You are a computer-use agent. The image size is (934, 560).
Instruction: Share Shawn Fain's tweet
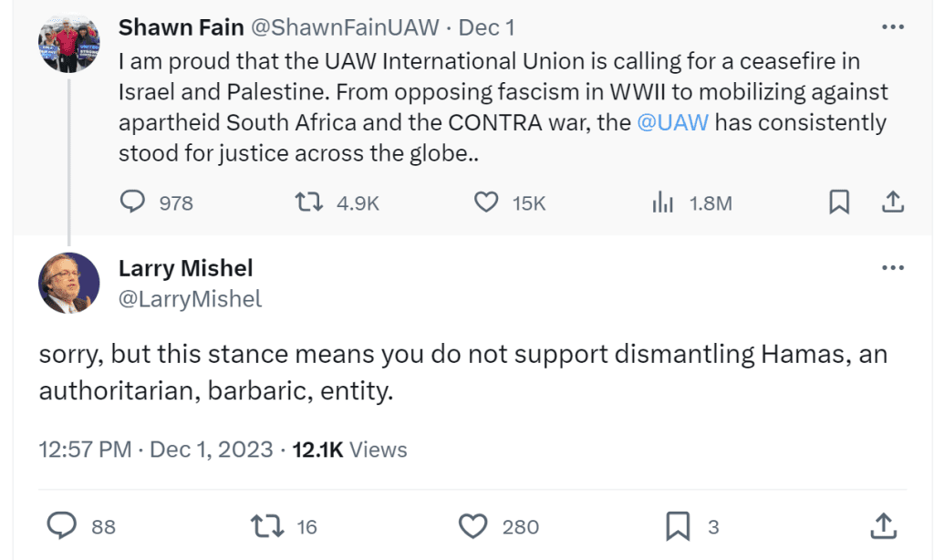(x=893, y=202)
